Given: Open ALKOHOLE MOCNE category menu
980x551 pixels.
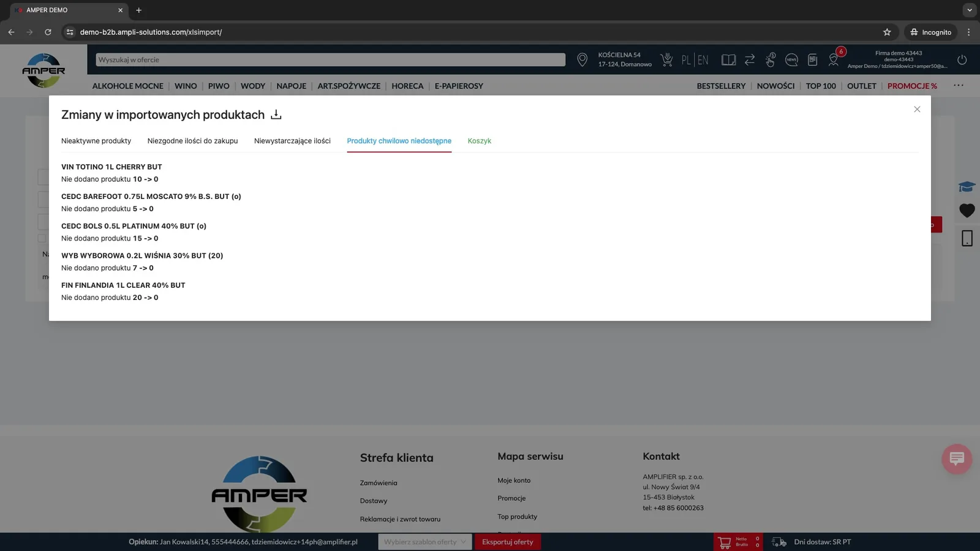Looking at the screenshot, I should (127, 86).
